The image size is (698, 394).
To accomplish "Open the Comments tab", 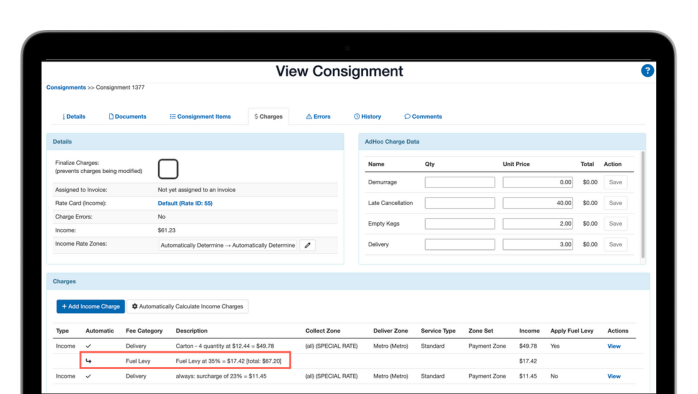I will pyautogui.click(x=423, y=117).
